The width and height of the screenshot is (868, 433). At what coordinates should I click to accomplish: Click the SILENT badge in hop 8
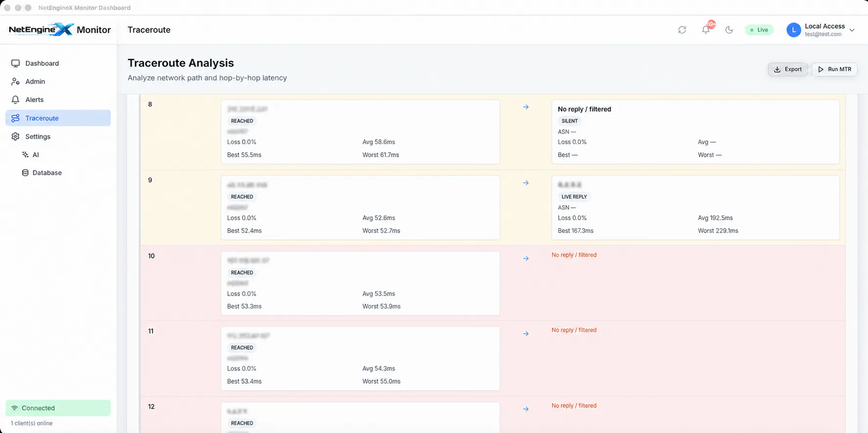[x=570, y=121]
